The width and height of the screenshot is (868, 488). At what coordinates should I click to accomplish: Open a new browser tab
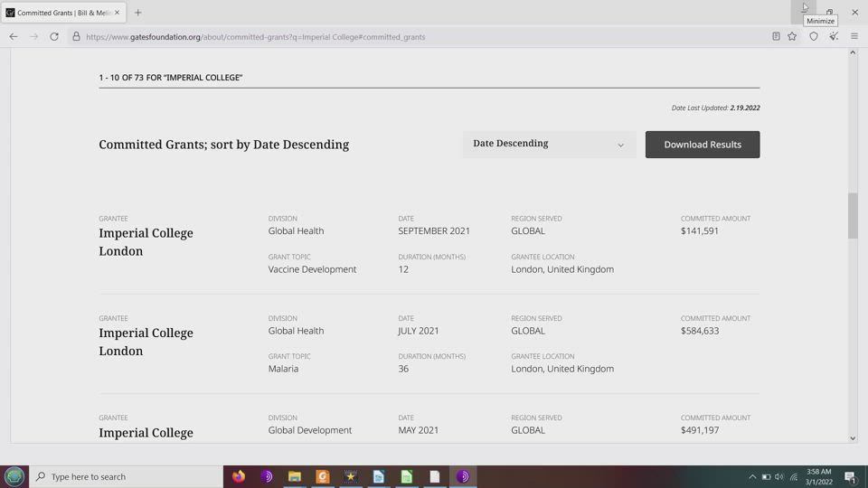coord(138,13)
